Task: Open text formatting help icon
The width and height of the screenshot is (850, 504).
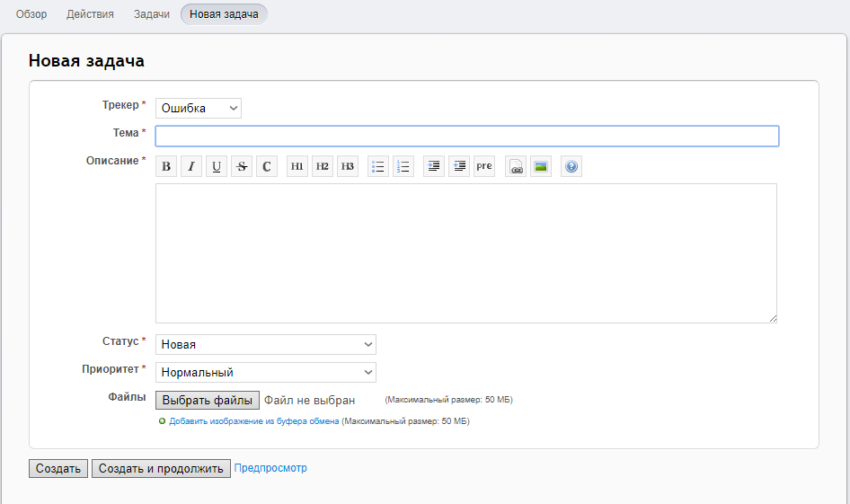Action: pyautogui.click(x=571, y=166)
